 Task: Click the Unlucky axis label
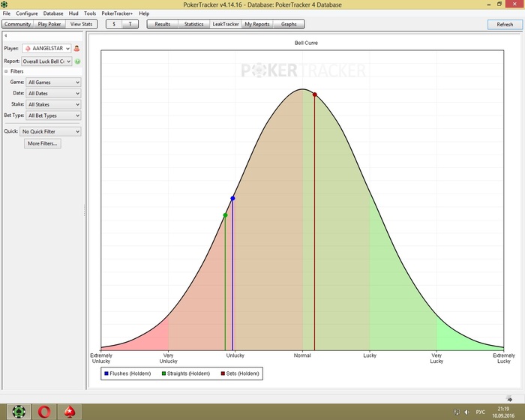click(x=235, y=355)
